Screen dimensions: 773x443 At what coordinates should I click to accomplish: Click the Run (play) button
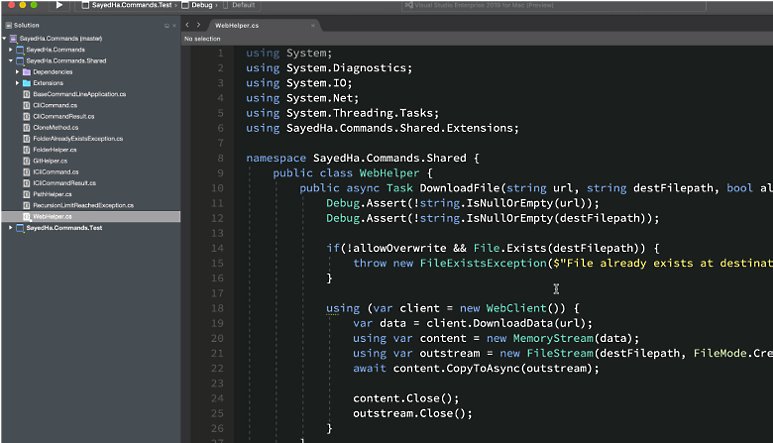pos(60,5)
